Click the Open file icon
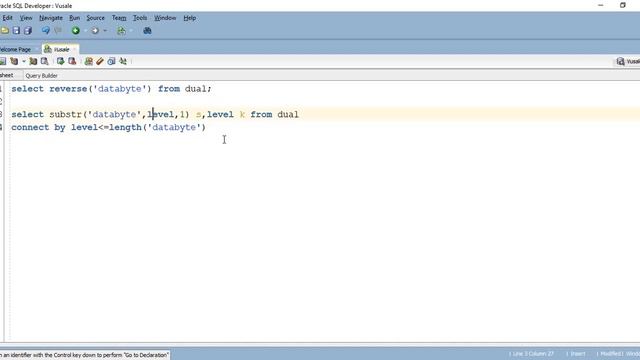This screenshot has height=360, width=640. 4,31
